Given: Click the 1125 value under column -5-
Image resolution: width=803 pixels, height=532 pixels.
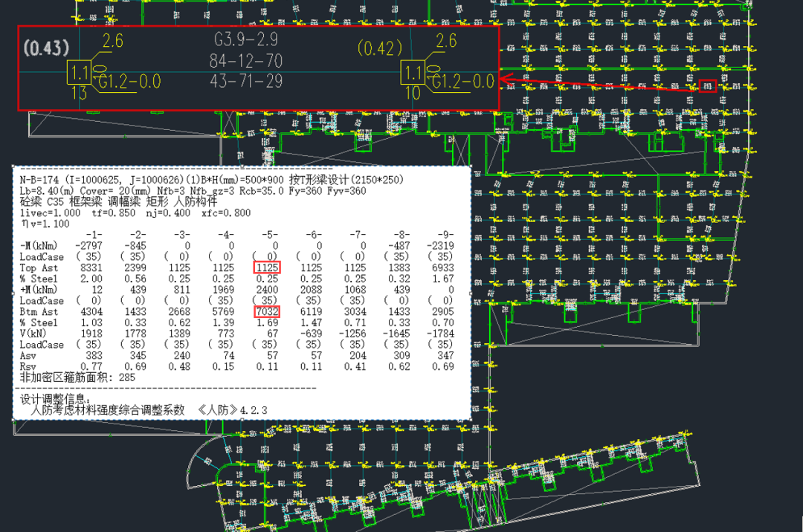Looking at the screenshot, I should coord(268,267).
